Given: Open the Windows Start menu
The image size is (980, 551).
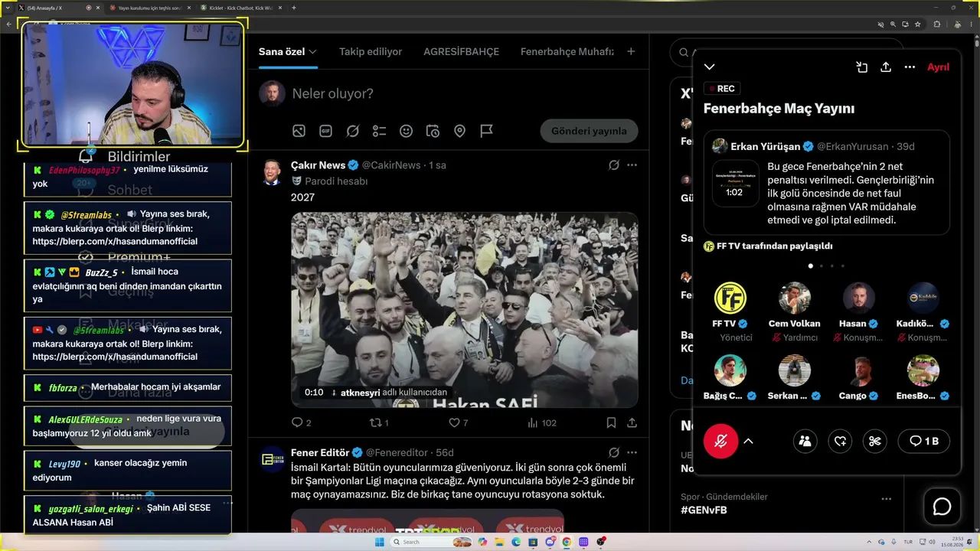Looking at the screenshot, I should 379,542.
